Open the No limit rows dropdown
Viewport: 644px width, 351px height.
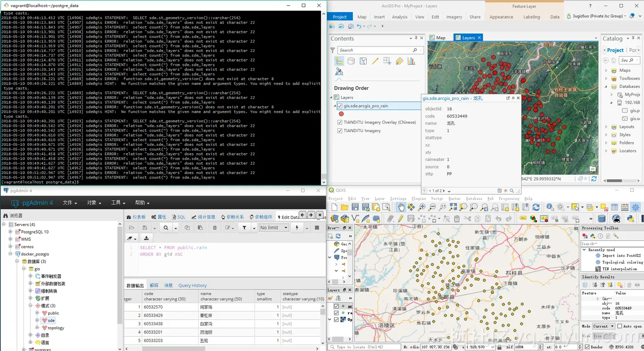[274, 228]
